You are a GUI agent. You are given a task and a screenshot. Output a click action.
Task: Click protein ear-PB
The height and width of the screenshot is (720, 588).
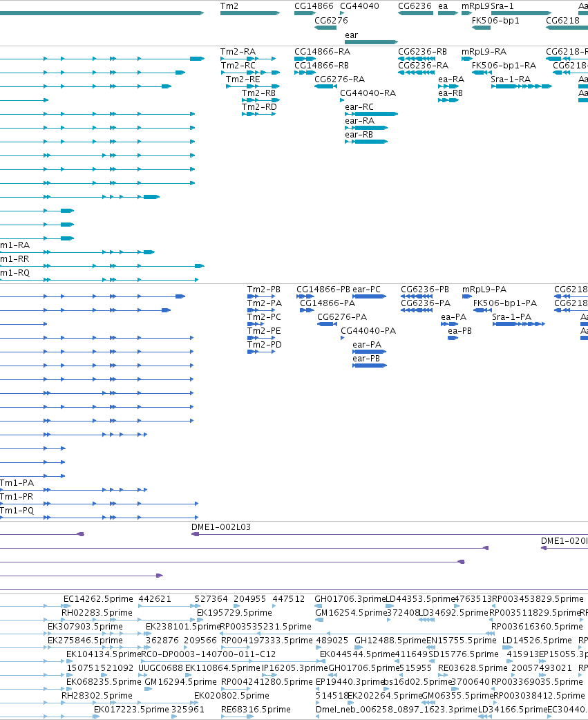370,366
